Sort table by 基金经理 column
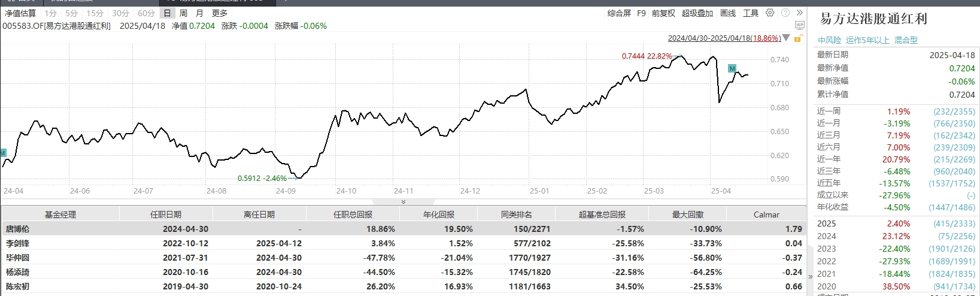Image resolution: width=980 pixels, height=296 pixels. coord(60,215)
